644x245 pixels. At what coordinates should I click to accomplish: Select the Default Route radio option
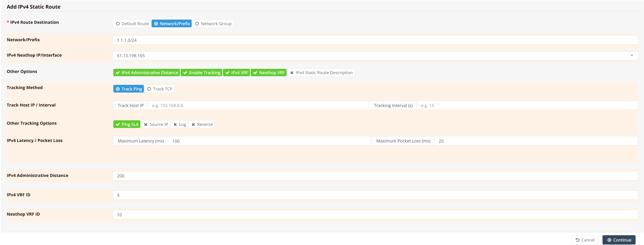pyautogui.click(x=132, y=24)
